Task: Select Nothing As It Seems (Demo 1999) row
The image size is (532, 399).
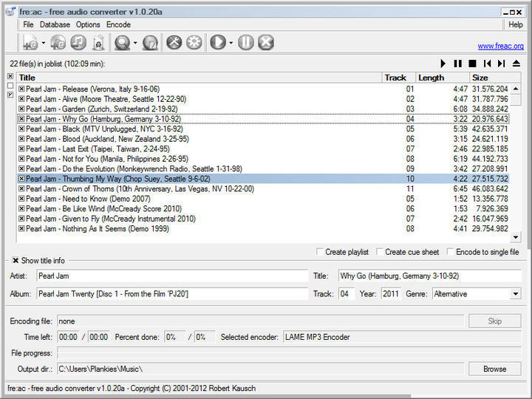Action: pos(263,228)
